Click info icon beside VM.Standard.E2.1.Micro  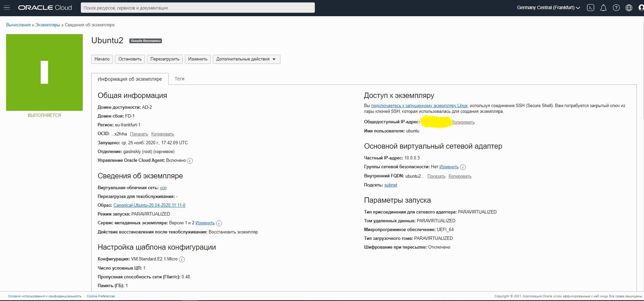(182, 259)
